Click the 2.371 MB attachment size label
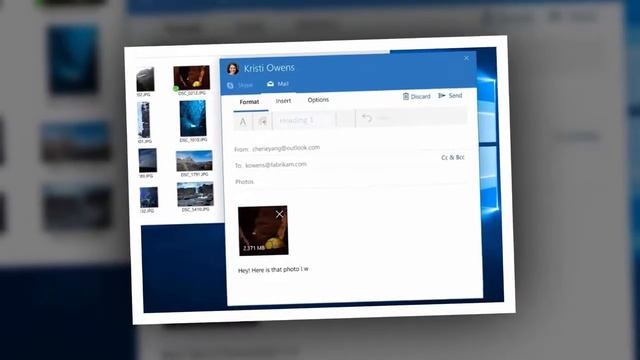 (x=253, y=248)
